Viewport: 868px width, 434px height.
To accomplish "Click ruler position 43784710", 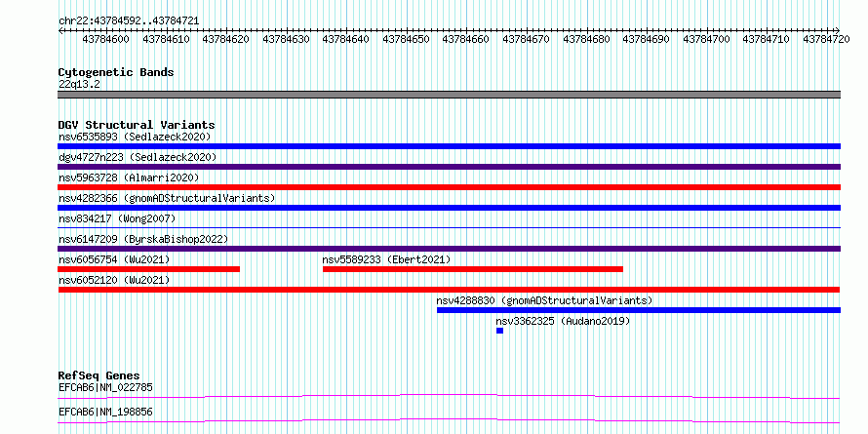I will 767,40.
